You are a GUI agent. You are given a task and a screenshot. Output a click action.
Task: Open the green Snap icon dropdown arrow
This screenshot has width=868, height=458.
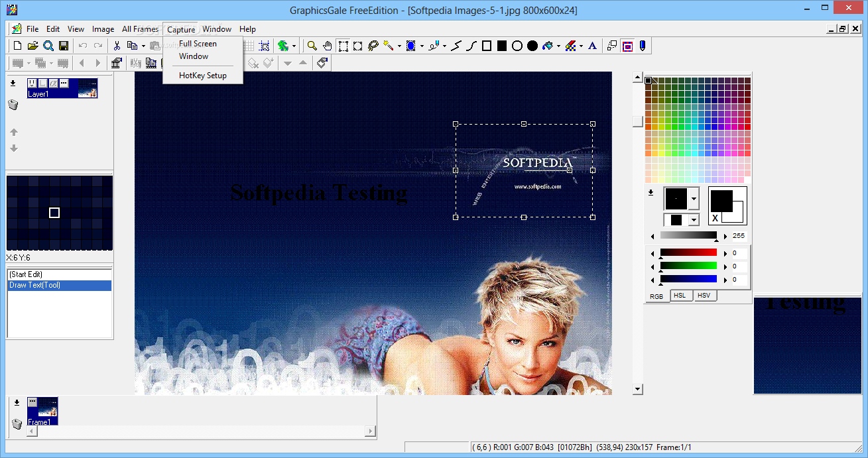pyautogui.click(x=294, y=46)
